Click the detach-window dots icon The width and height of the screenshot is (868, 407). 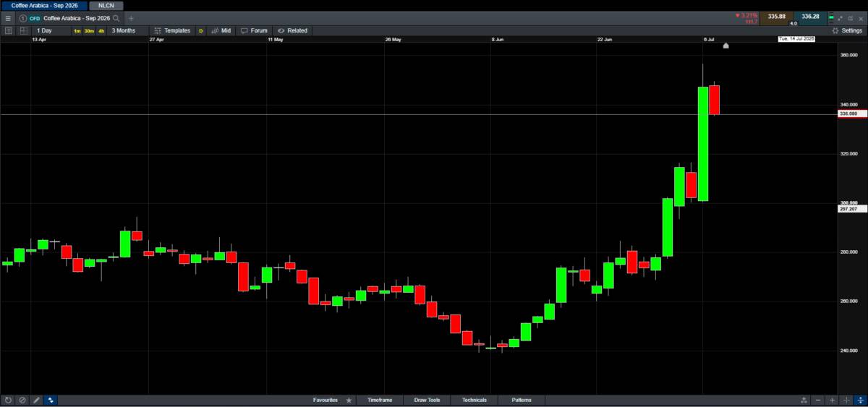coord(841,17)
